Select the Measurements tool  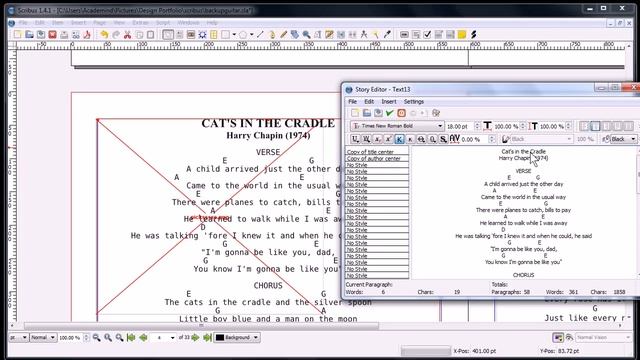pyautogui.click(x=364, y=35)
